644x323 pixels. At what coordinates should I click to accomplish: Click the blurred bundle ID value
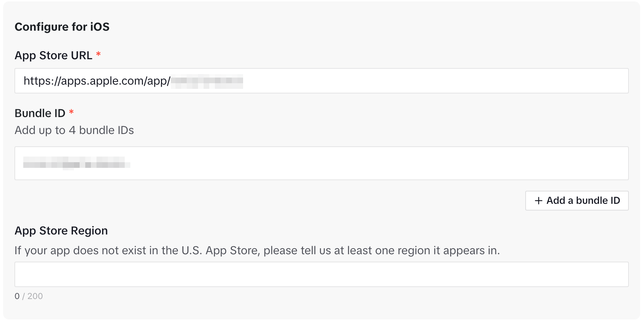pos(76,163)
